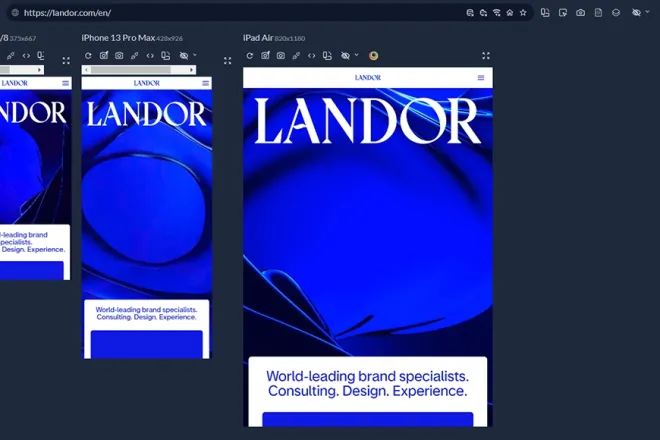Click the 428x926 size label

170,39
